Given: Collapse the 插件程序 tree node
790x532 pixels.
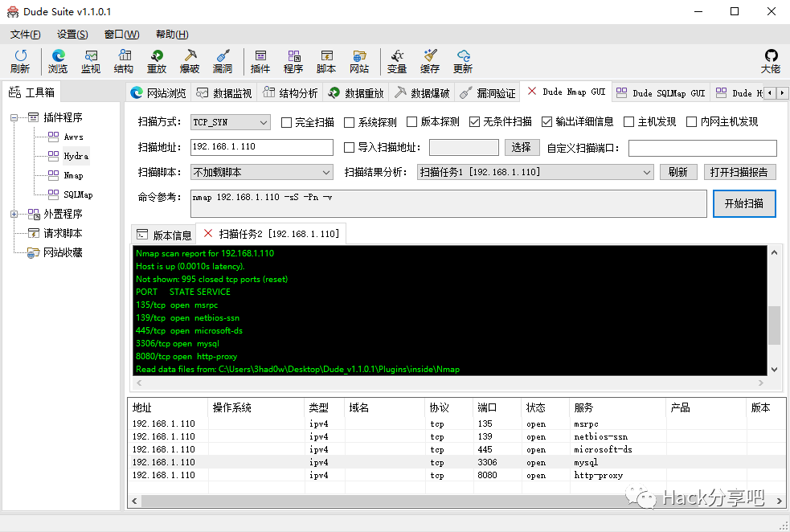Looking at the screenshot, I should (x=14, y=117).
